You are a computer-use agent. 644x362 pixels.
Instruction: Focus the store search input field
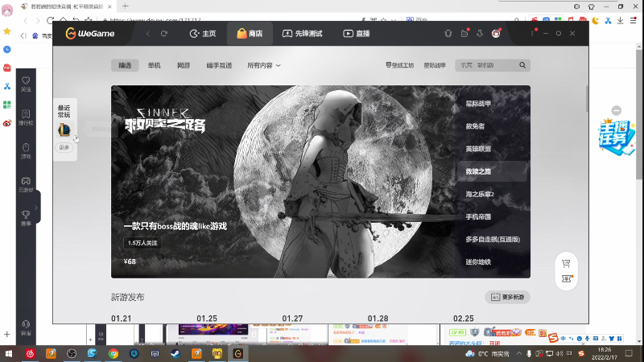[x=486, y=65]
